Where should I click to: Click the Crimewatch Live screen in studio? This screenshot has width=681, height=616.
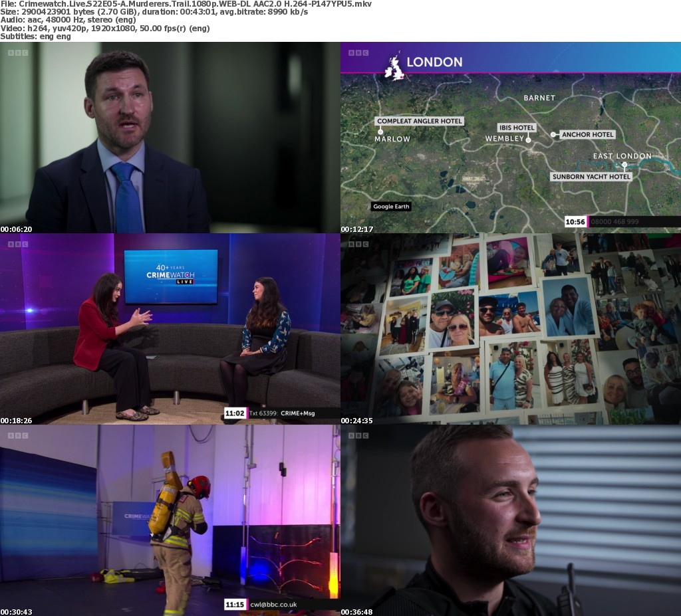tap(171, 276)
